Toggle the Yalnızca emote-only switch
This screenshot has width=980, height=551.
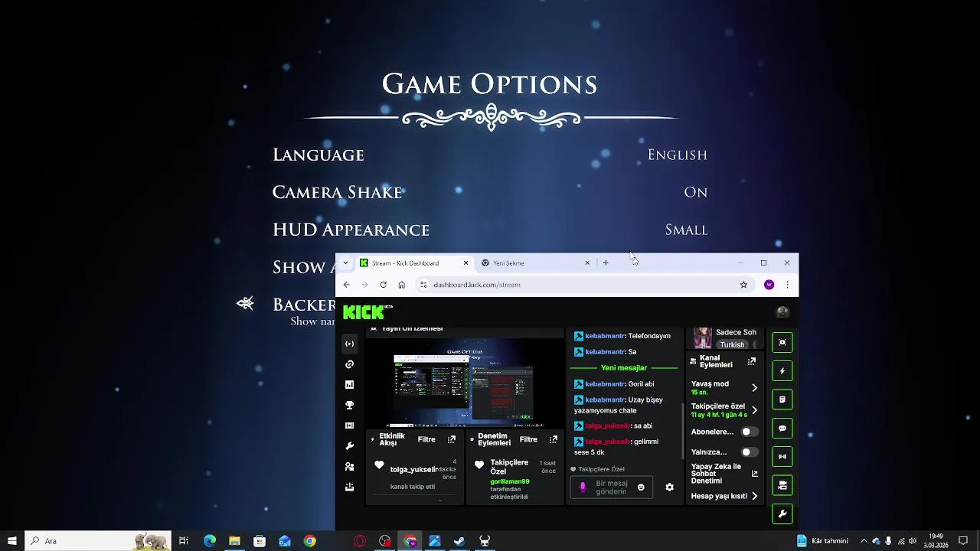[x=750, y=452]
